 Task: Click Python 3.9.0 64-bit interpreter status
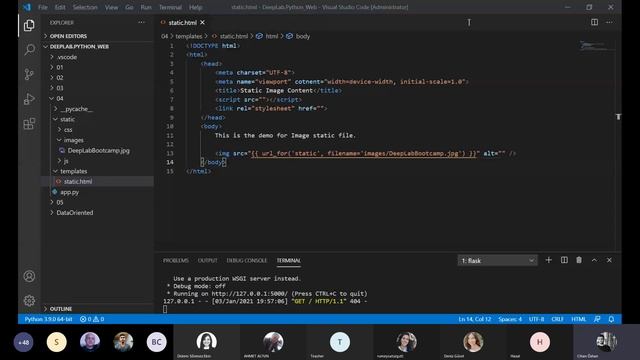point(48,319)
